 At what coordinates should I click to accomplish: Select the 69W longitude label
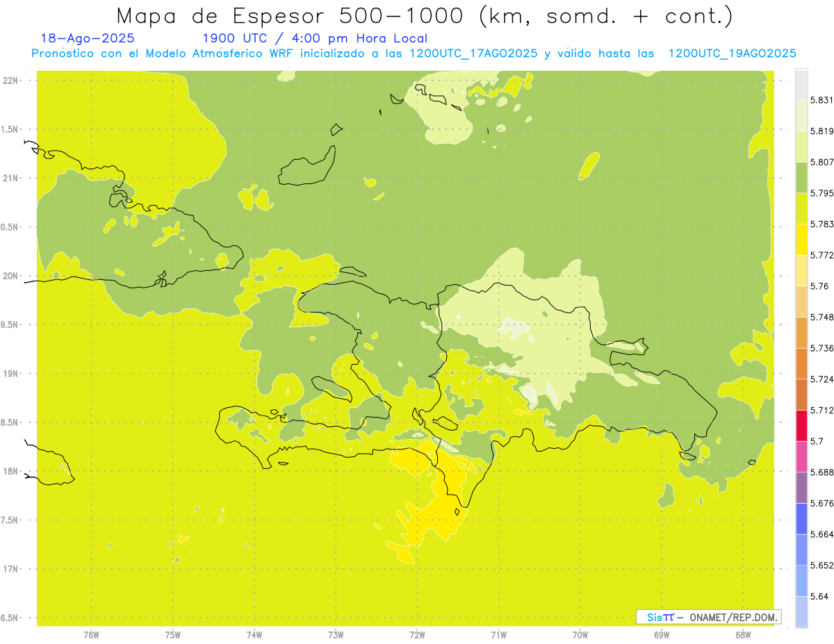661,635
